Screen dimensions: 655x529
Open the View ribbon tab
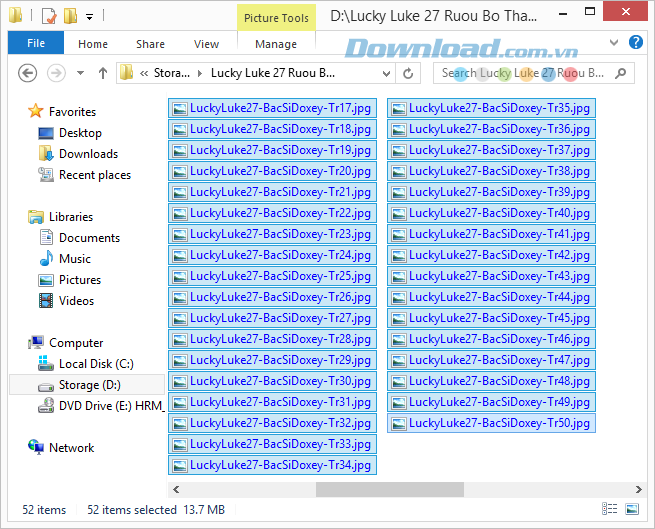206,44
